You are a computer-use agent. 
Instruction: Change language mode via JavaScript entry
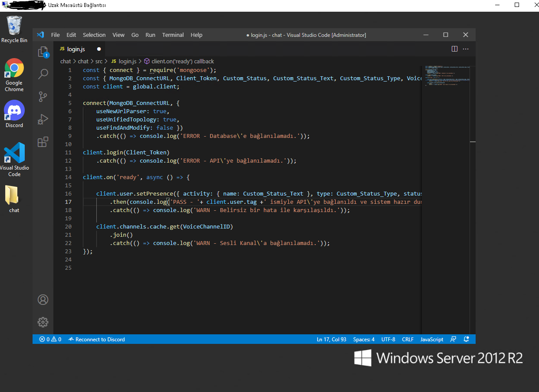(432, 340)
